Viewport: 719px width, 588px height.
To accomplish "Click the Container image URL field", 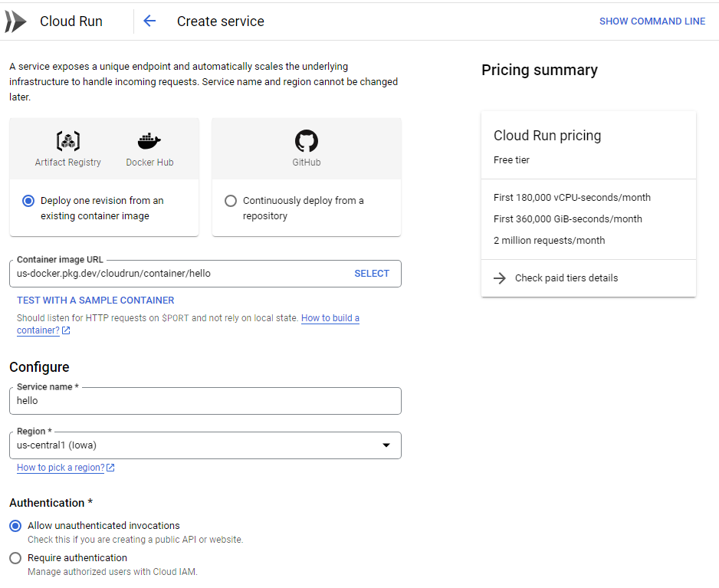I will pyautogui.click(x=180, y=274).
